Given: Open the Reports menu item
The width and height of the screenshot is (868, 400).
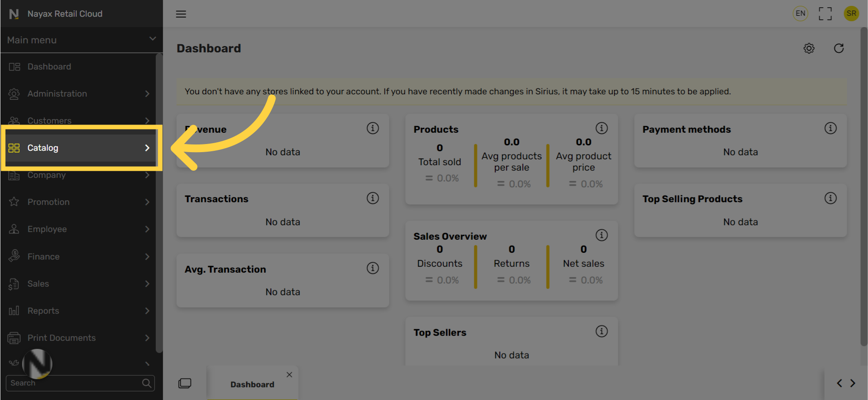Looking at the screenshot, I should coord(79,311).
